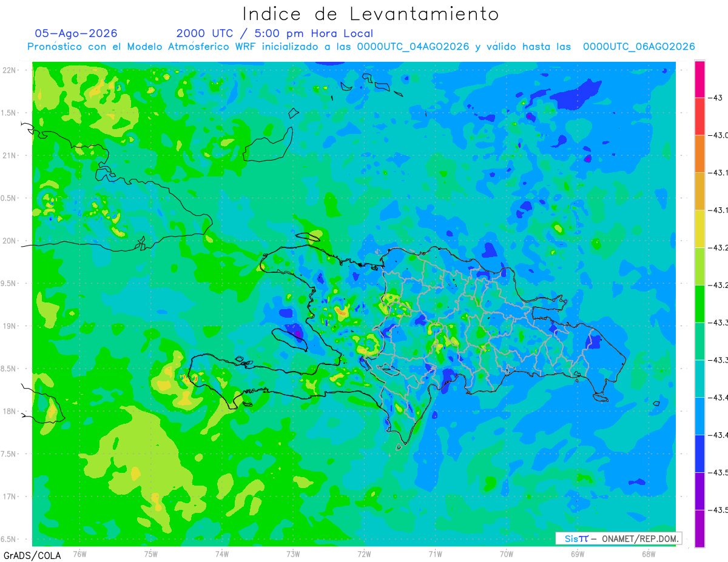Click the '71W' longitude label
Screen dimensions: 728x562
click(x=435, y=554)
